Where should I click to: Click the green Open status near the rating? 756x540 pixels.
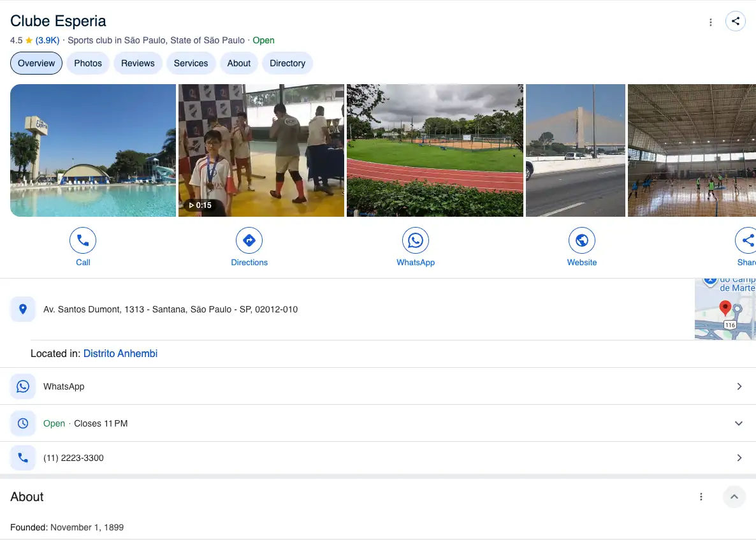click(x=263, y=41)
